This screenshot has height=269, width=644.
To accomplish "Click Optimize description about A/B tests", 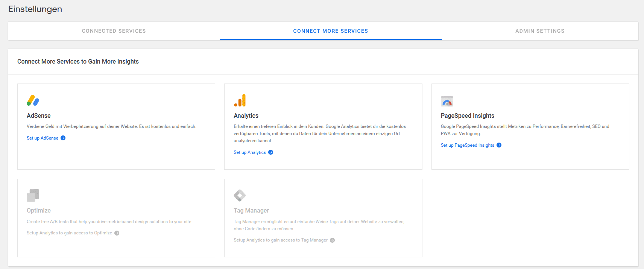I will tap(109, 222).
